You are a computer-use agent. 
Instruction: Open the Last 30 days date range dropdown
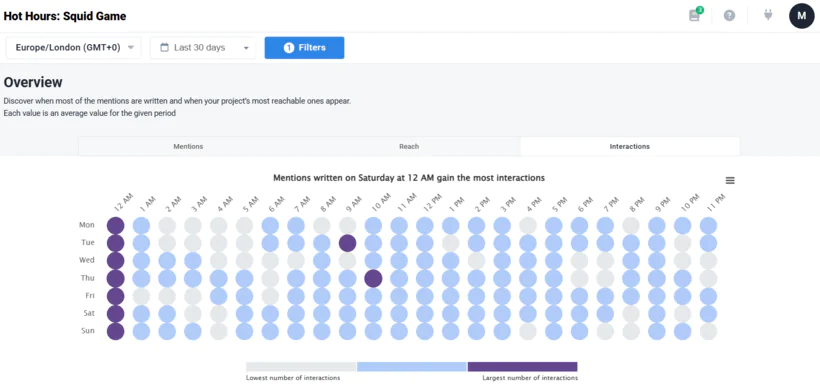pos(203,48)
